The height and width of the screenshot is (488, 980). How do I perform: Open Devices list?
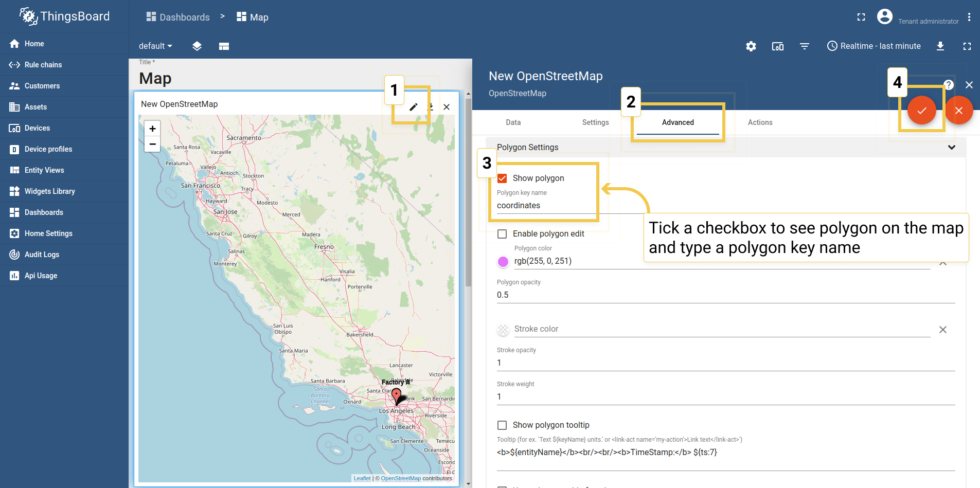click(64, 128)
